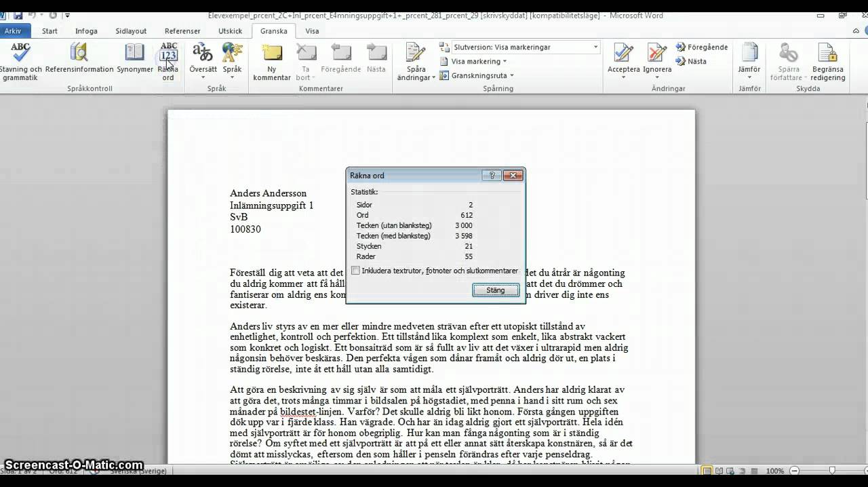
Task: Open the Acceptera dropdown arrow
Action: (623, 77)
